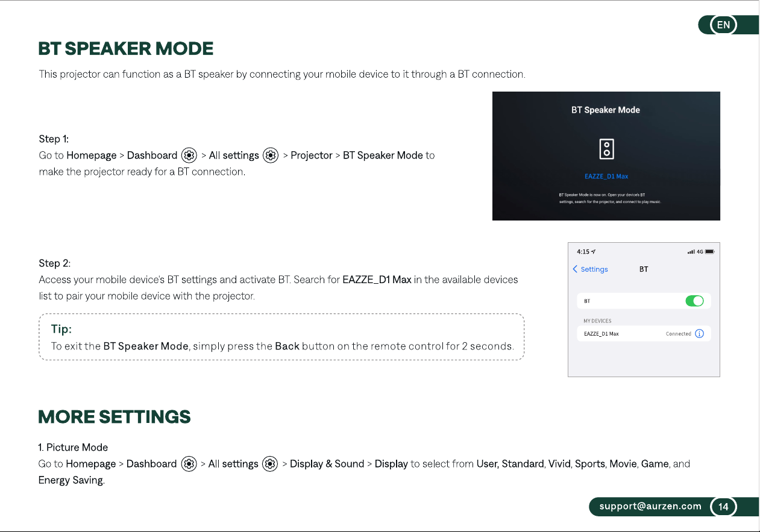This screenshot has width=760, height=532.
Task: Tap the back chevron beside Settings
Action: coord(575,269)
